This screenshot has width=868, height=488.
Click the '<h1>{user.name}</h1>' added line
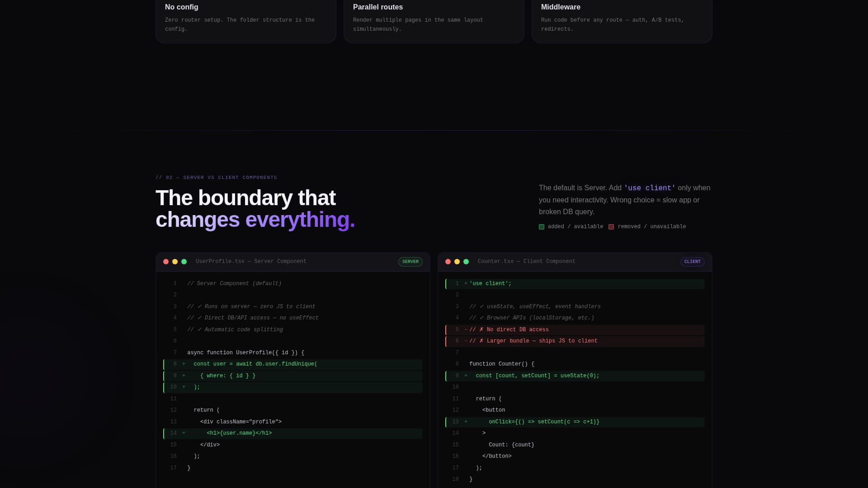(x=293, y=433)
